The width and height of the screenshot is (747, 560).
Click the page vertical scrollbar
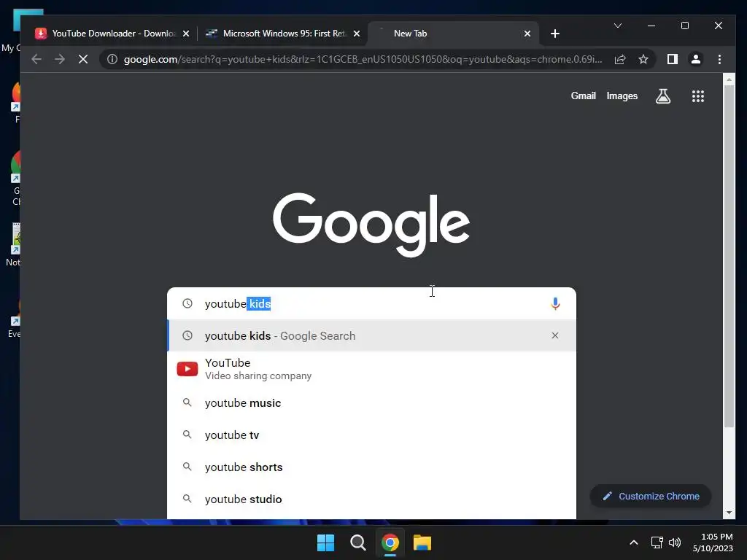coord(729,256)
